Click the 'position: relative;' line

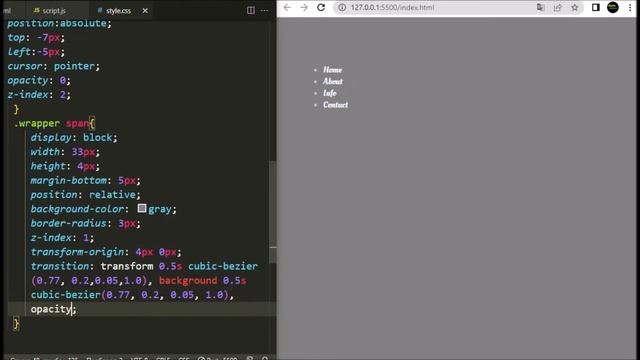[85, 195]
